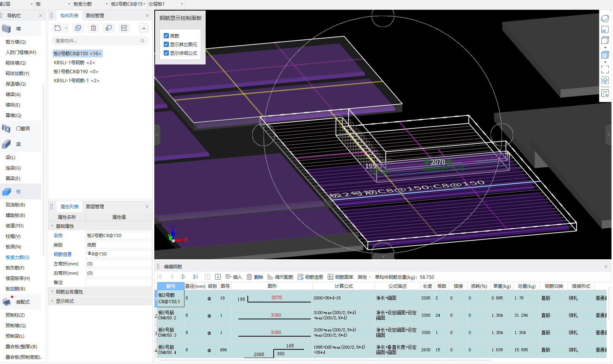Click the 钢筋图库 button
The width and height of the screenshot is (613, 364).
click(340, 277)
